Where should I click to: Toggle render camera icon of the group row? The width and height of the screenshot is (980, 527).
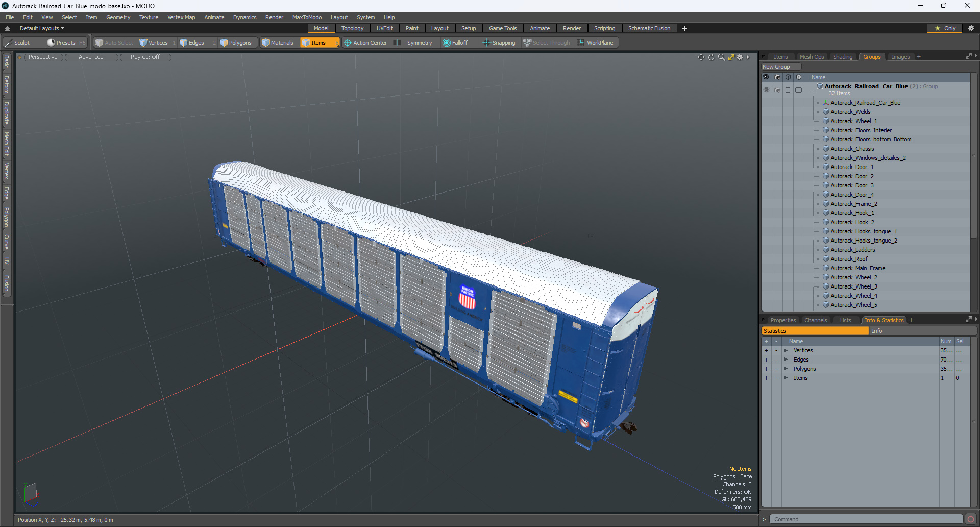(x=777, y=90)
